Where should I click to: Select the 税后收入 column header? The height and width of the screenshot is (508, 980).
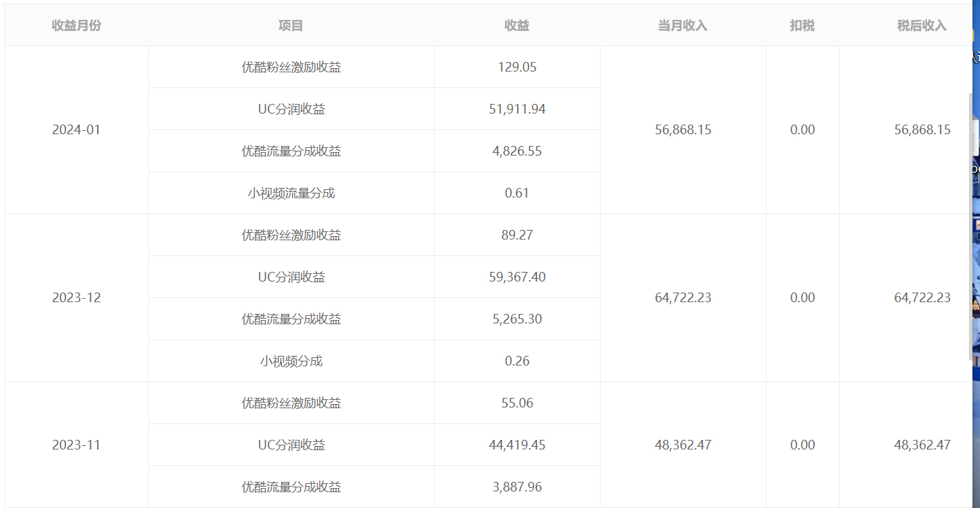[921, 25]
